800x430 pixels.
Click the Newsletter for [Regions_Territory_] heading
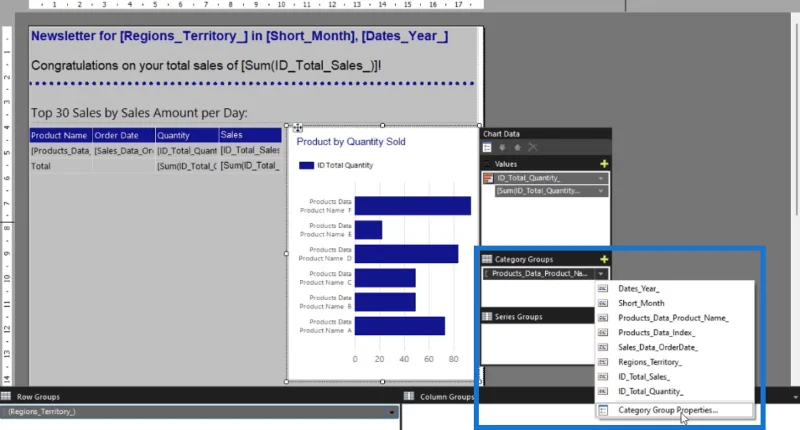point(239,36)
